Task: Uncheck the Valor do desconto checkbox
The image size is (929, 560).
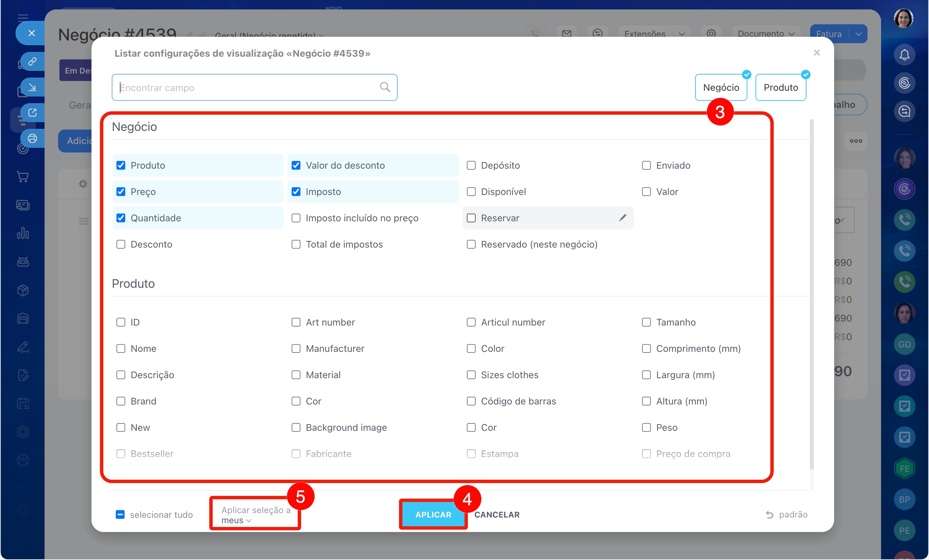Action: coord(296,165)
